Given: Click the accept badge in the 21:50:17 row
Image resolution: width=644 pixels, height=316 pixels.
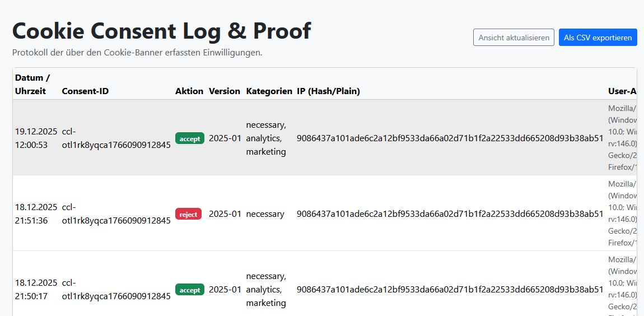Looking at the screenshot, I should coord(190,290).
